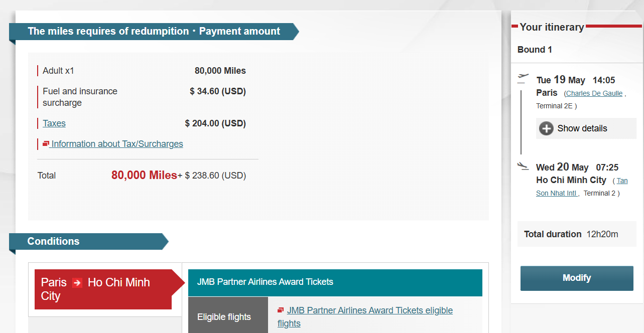Click the 80,000 Miles total amount

click(144, 175)
